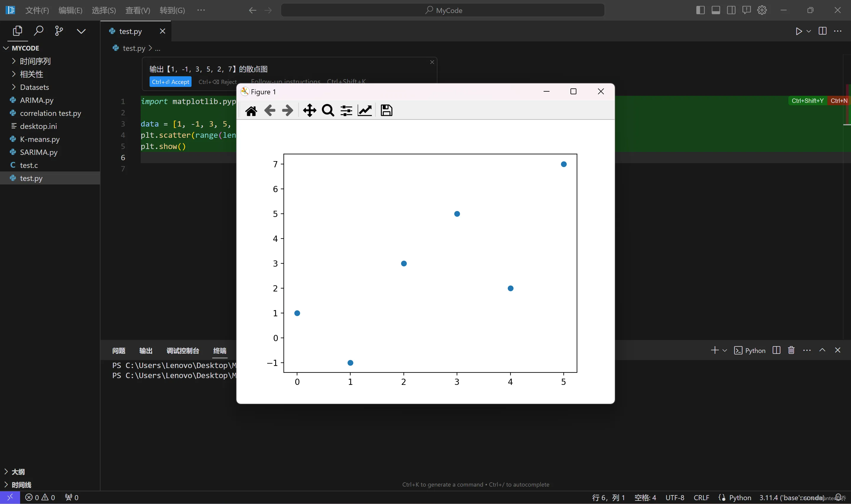Open the Edit axis curve parameters icon
The height and width of the screenshot is (504, 851).
click(x=365, y=111)
